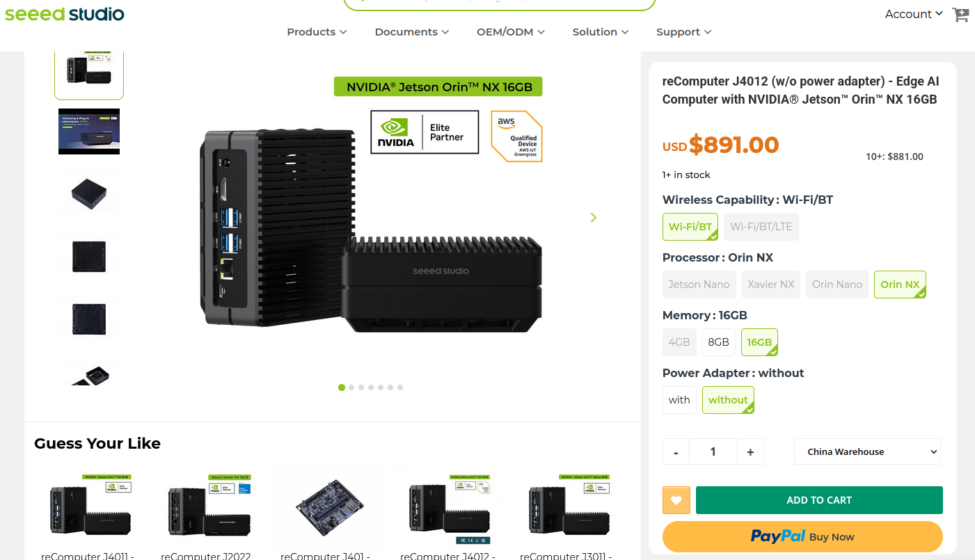Open the Seeed Studio logo homepage
This screenshot has width=975, height=560.
(65, 14)
